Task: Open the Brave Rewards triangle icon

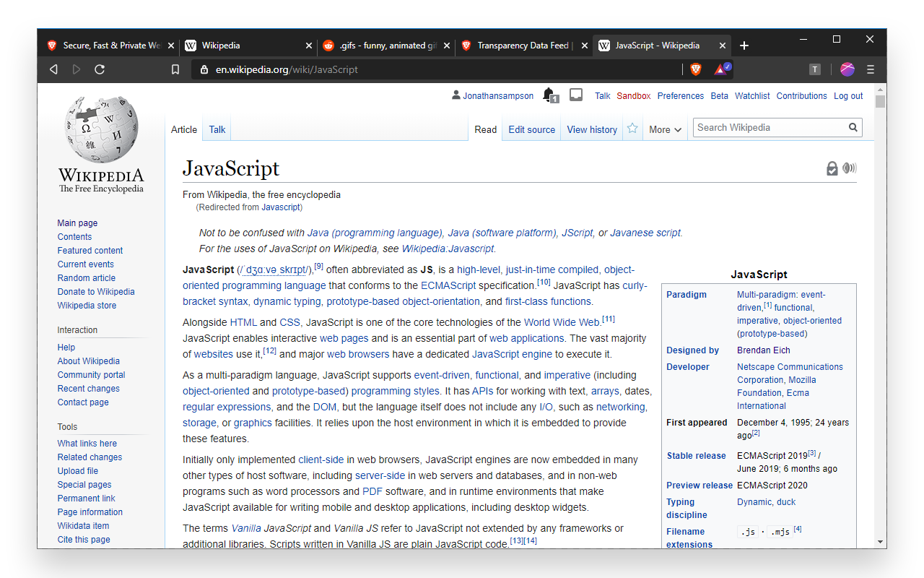Action: [x=721, y=69]
